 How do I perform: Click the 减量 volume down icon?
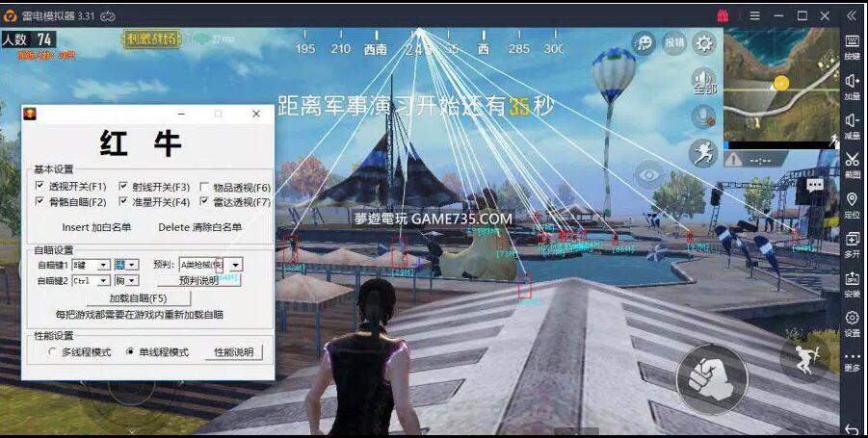click(x=852, y=126)
